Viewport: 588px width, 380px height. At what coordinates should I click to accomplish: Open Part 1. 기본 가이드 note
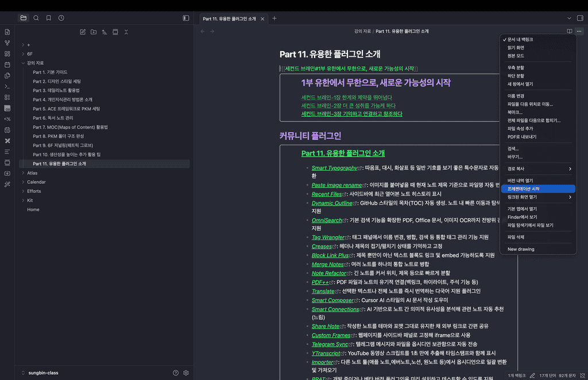(x=50, y=72)
